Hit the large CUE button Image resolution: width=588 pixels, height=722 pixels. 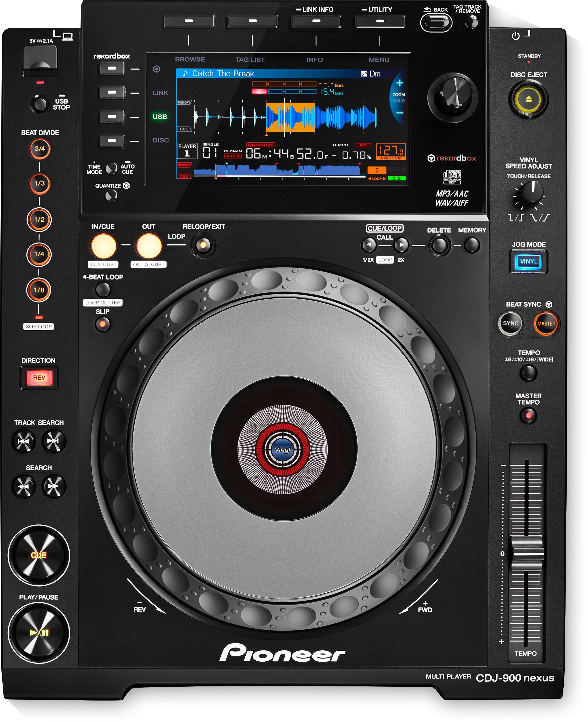pyautogui.click(x=39, y=555)
